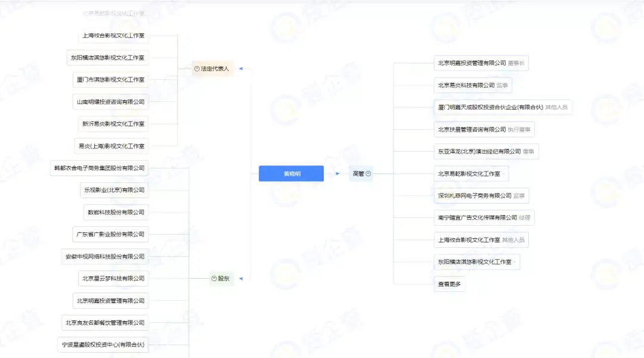The image size is (644, 358).
Task: Open the 宁波星邀股权投资中心(有限合伙) node
Action: (103, 345)
